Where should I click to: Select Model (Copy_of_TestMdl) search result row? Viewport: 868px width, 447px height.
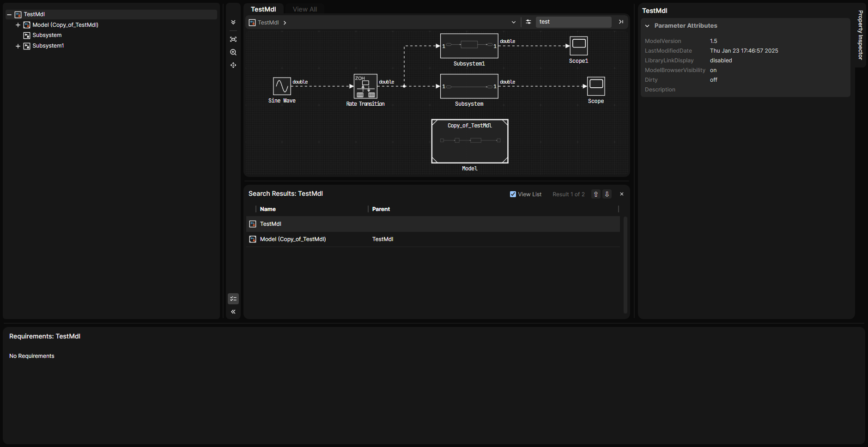(433, 239)
